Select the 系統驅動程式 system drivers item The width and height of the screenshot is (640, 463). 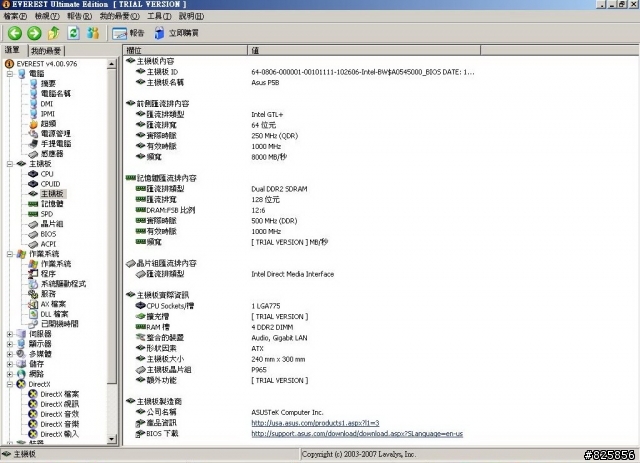point(63,284)
